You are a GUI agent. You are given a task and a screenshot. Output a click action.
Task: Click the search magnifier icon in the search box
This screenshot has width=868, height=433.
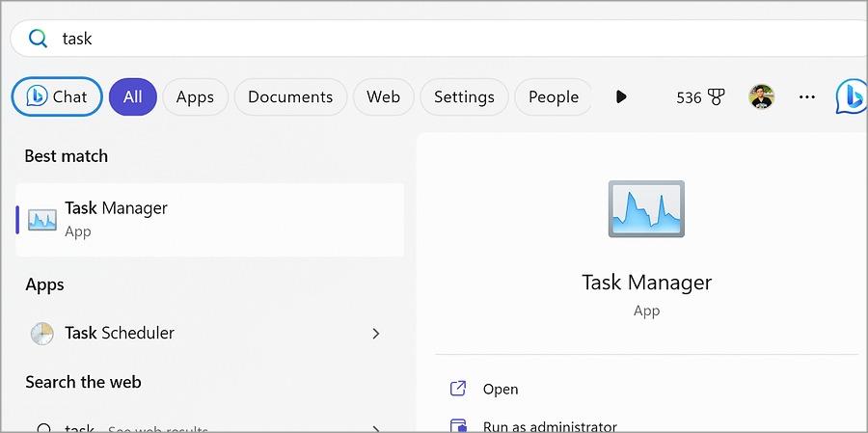(x=38, y=39)
